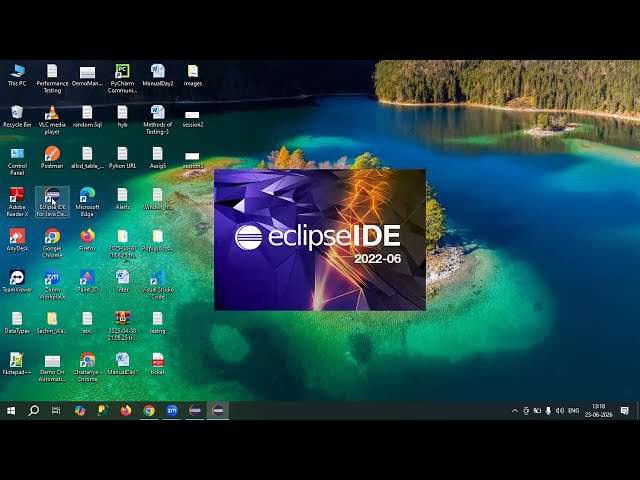Switch to Zoom on the taskbar

coord(172,411)
